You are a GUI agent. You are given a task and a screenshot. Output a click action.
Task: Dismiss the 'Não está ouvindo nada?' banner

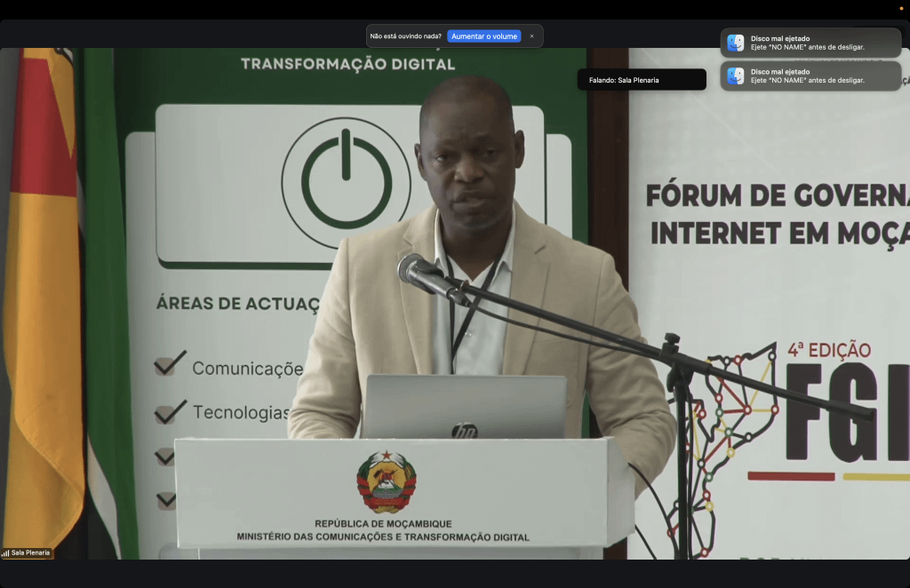coord(531,36)
